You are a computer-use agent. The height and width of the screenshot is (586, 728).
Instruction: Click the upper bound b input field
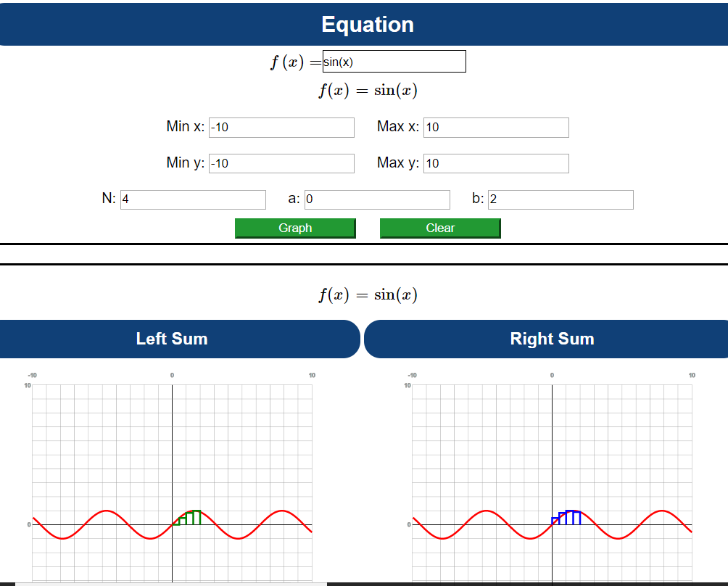coord(561,199)
